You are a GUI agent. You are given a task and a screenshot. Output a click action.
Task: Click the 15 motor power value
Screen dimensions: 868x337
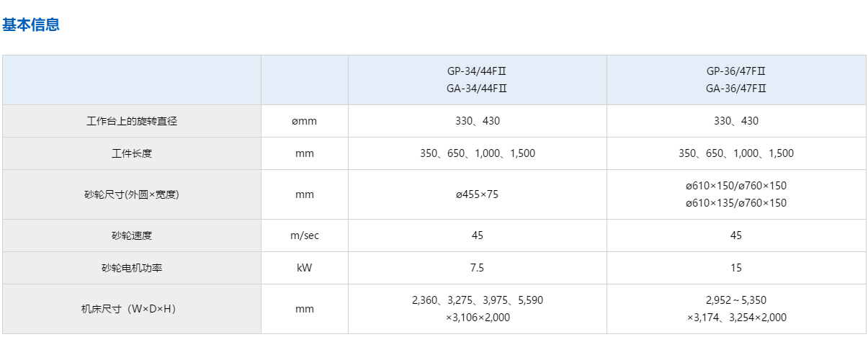(735, 268)
